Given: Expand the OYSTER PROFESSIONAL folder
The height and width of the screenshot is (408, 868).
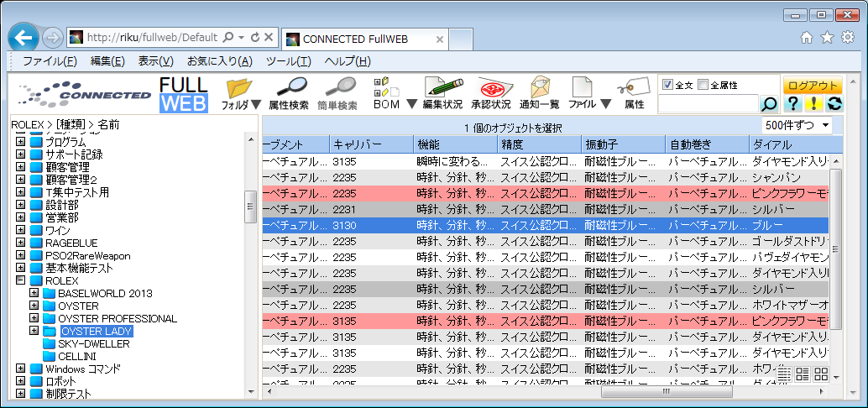Looking at the screenshot, I should [x=34, y=318].
